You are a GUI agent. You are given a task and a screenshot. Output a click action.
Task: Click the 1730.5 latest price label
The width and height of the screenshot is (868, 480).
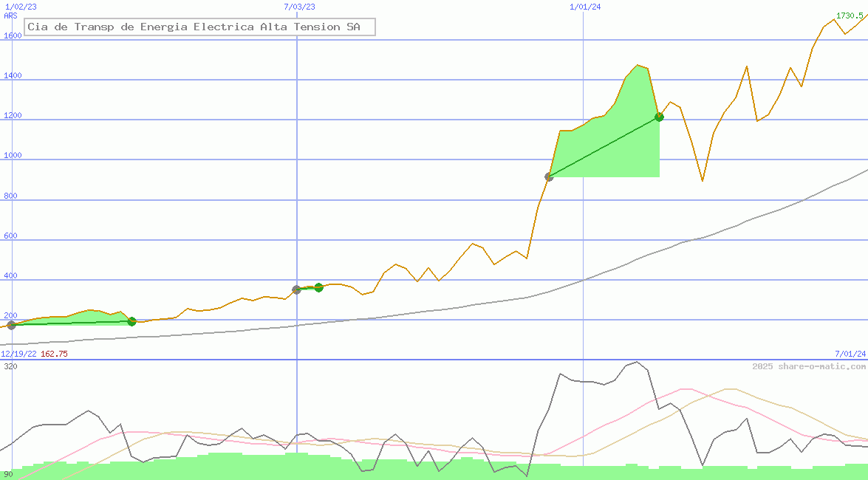pos(850,16)
